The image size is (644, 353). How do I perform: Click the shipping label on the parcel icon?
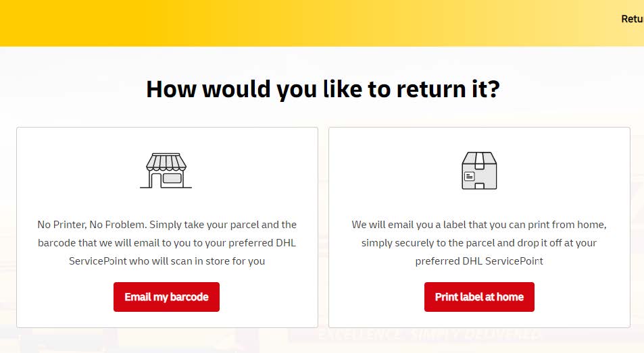[x=470, y=176]
